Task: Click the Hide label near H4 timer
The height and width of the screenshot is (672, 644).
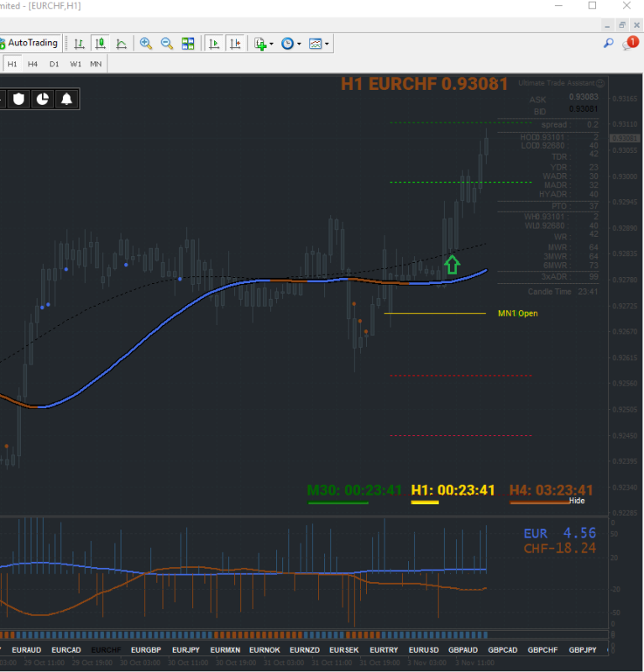Action: click(x=577, y=501)
